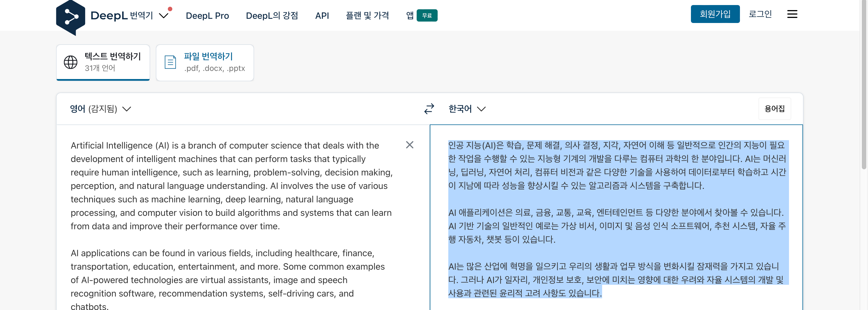
Task: Switch to 파일 번역하기 tab
Action: [205, 62]
